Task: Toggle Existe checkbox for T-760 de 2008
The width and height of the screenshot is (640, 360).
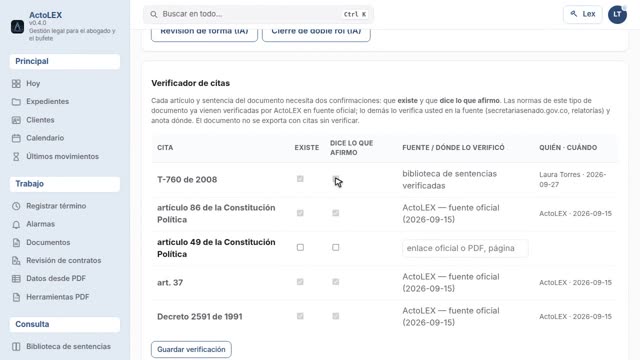Action: coord(300,179)
